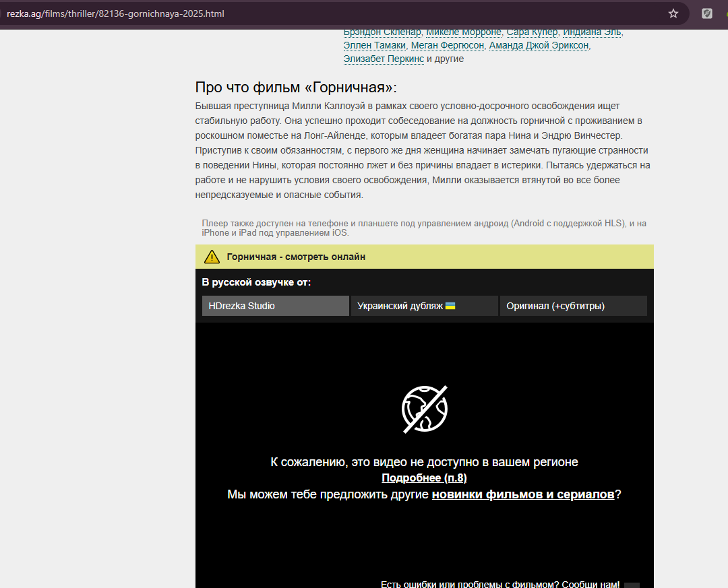Click the address bar URL rezka.ag
This screenshot has width=728, height=588.
click(115, 13)
